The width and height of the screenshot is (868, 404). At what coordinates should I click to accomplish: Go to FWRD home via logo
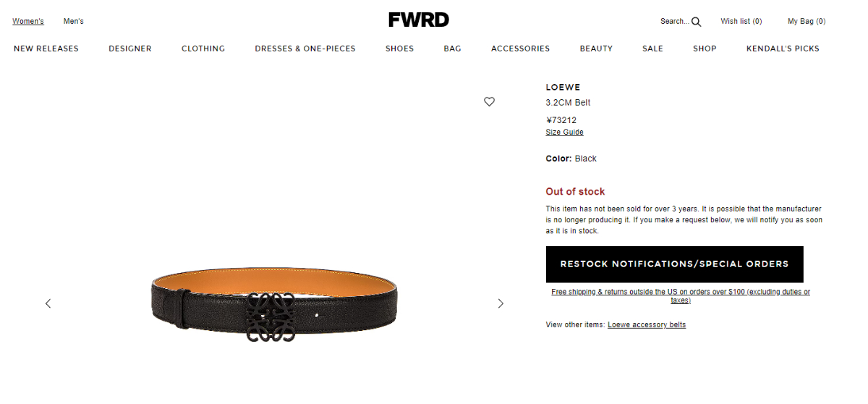[418, 20]
